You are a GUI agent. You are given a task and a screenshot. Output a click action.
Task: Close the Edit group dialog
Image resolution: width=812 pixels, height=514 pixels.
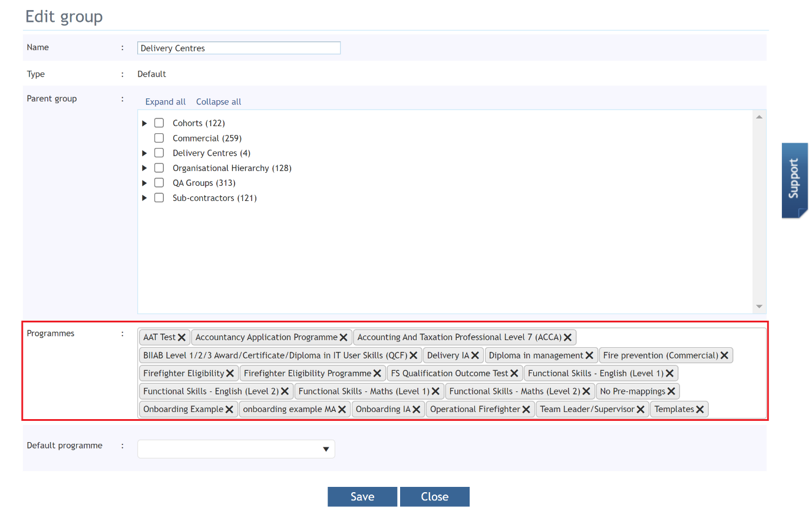435,497
